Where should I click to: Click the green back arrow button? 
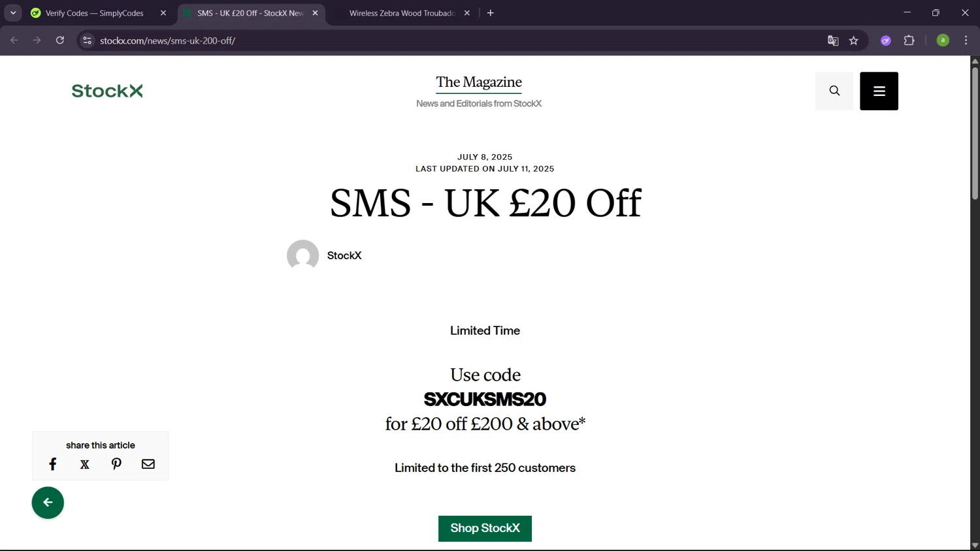pyautogui.click(x=48, y=503)
